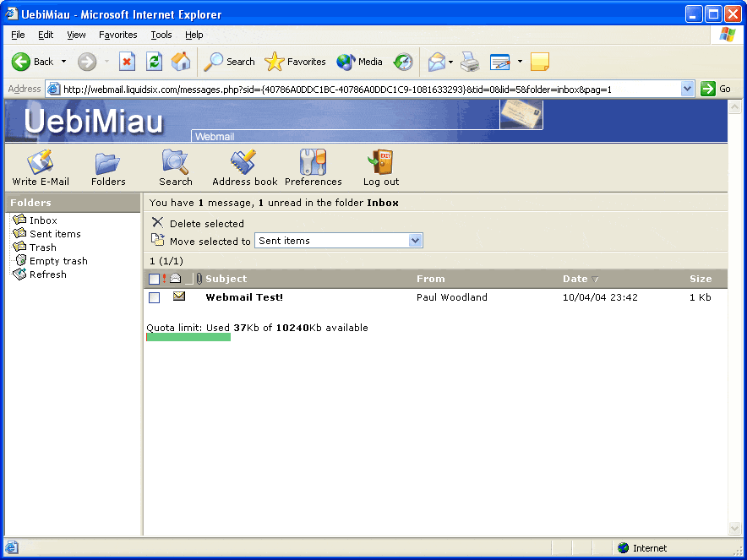The height and width of the screenshot is (560, 747).
Task: Open the Write E-Mail composer icon
Action: [x=40, y=162]
